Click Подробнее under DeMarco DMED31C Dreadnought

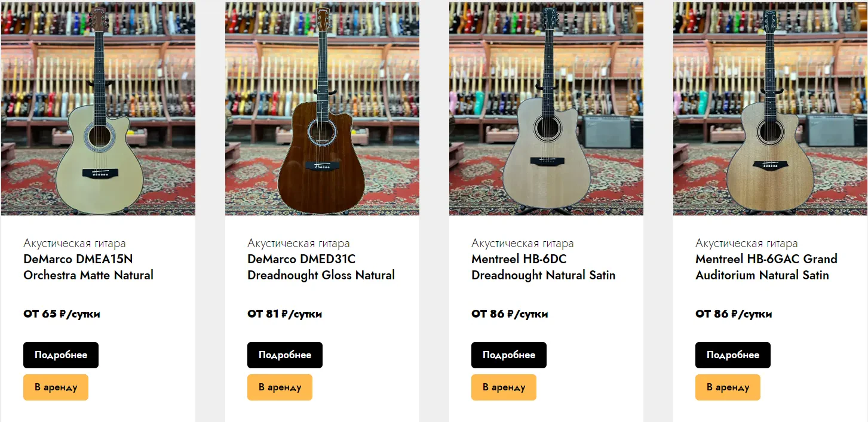coord(285,355)
